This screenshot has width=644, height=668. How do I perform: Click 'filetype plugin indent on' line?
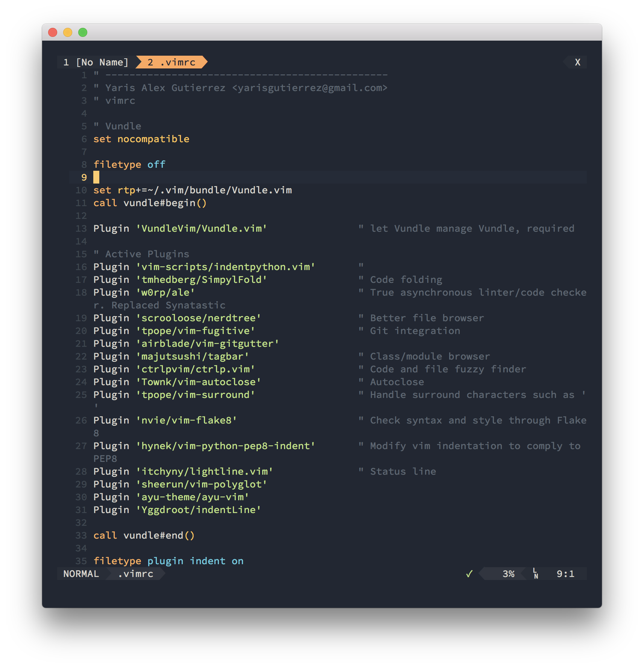pyautogui.click(x=169, y=561)
